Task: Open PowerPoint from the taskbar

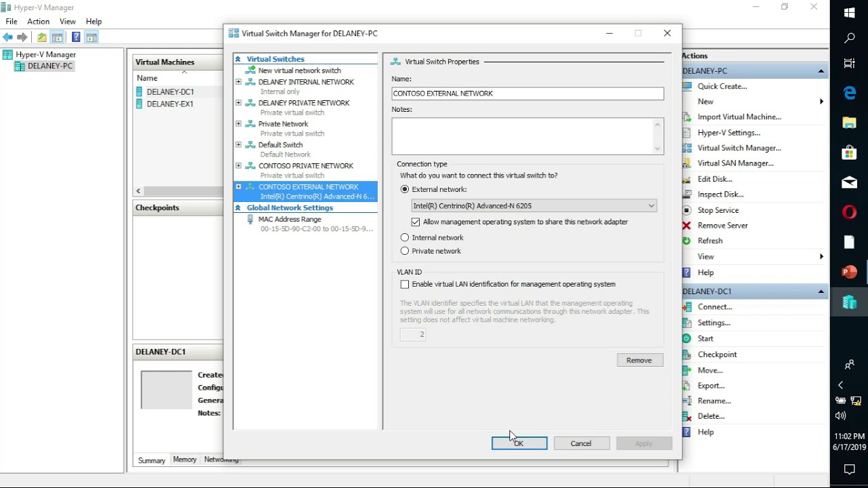Action: (x=849, y=272)
